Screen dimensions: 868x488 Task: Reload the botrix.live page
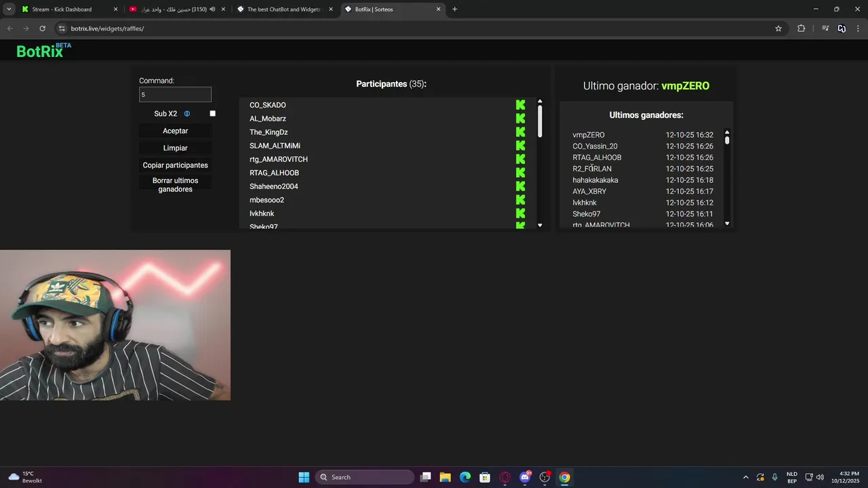click(x=42, y=28)
